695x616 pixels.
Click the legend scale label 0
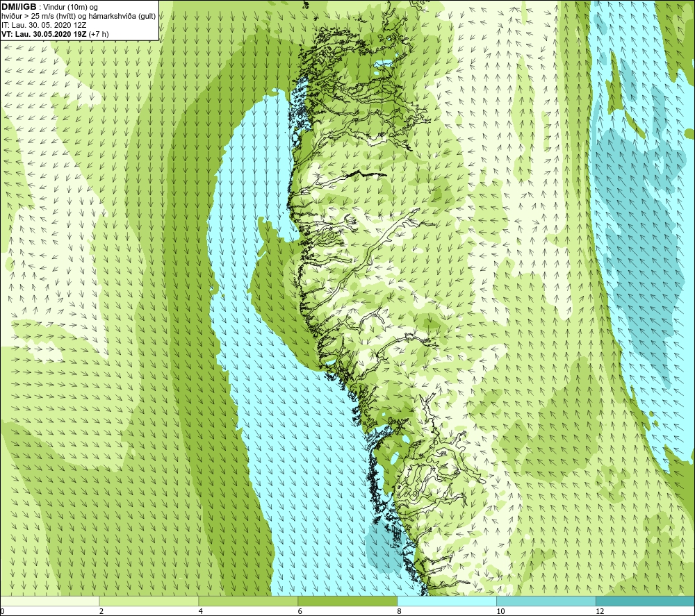point(2,611)
